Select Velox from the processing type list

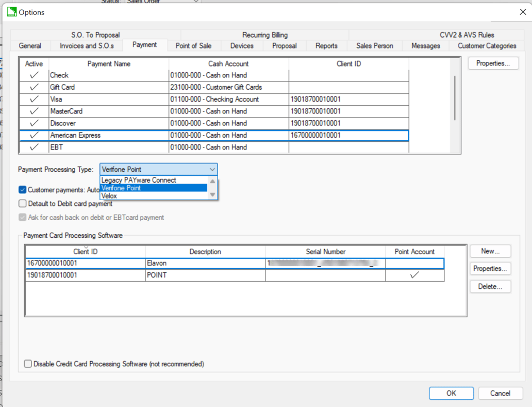[110, 196]
